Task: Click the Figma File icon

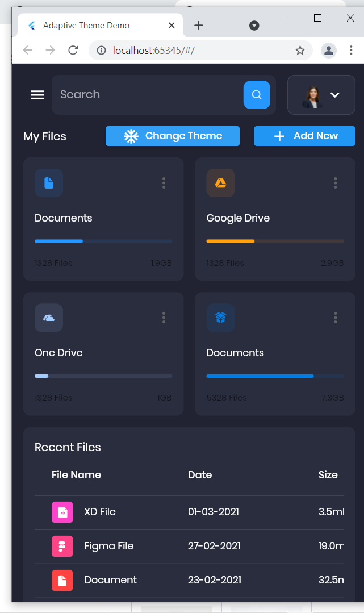Action: pyautogui.click(x=62, y=546)
